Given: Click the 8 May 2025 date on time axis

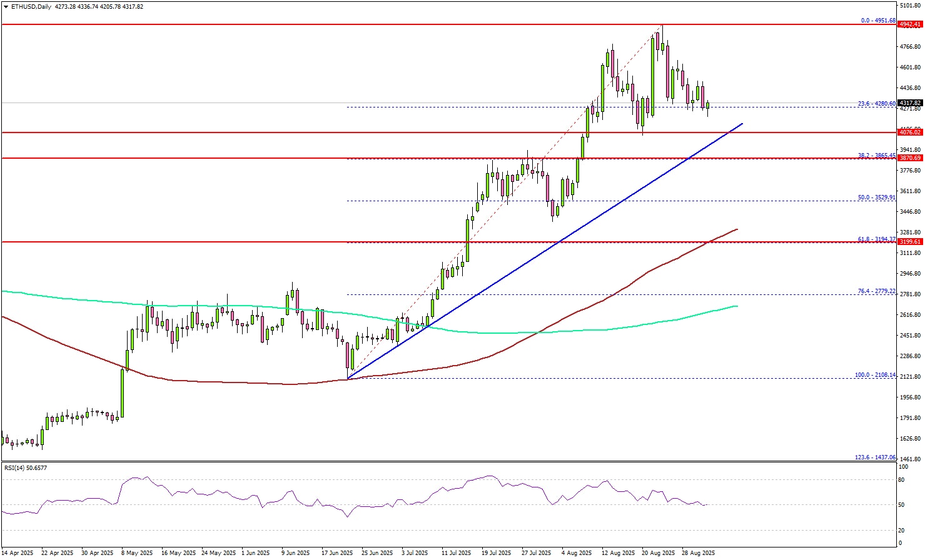Looking at the screenshot, I should click(136, 553).
